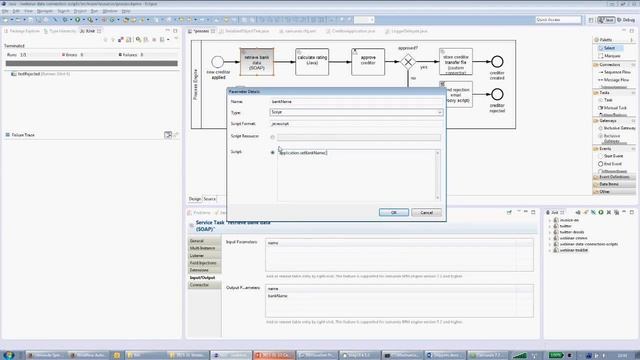640x360 pixels.
Task: Click the JUnit progress bar
Action: pos(91,63)
